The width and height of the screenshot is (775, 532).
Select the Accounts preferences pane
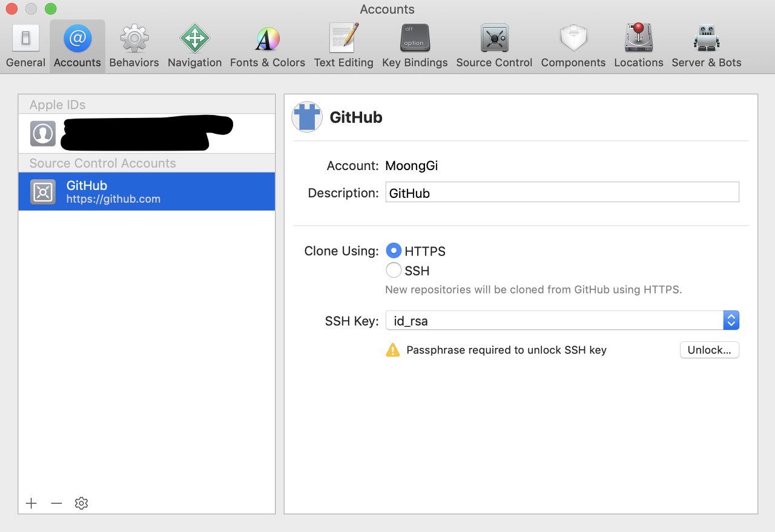(77, 47)
